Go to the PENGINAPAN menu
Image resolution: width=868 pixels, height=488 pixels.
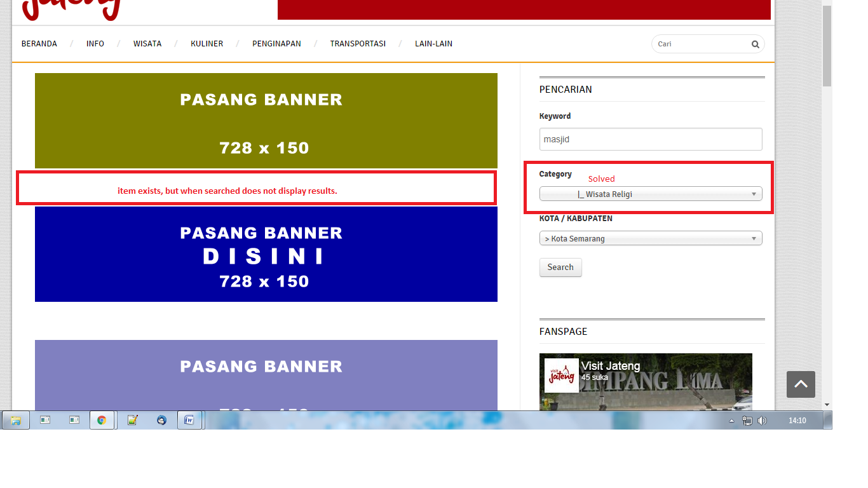[276, 44]
